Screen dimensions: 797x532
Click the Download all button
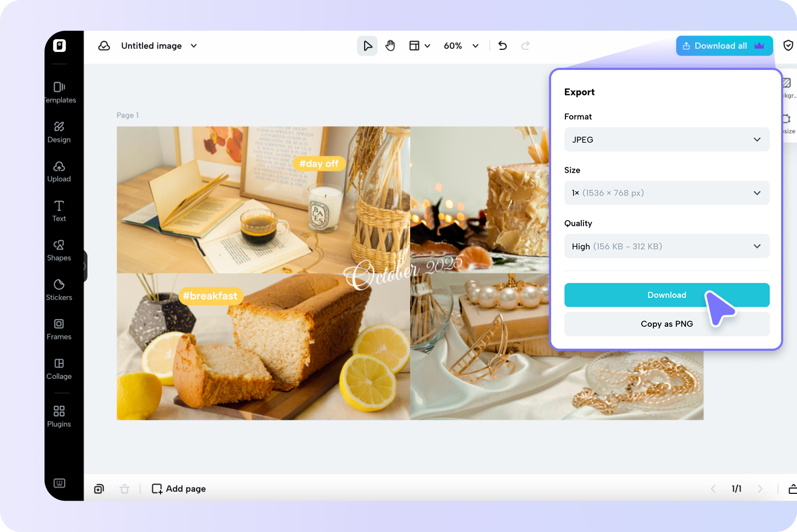pos(724,46)
